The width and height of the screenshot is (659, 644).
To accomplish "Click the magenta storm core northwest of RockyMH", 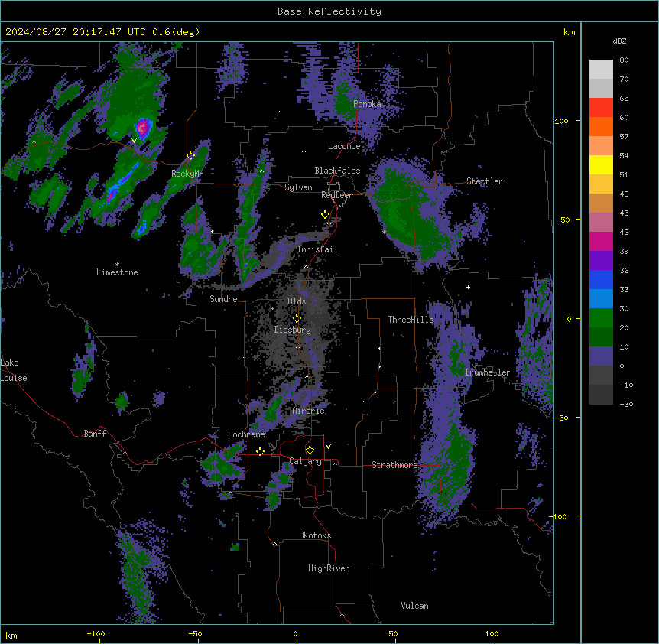I will (142, 128).
